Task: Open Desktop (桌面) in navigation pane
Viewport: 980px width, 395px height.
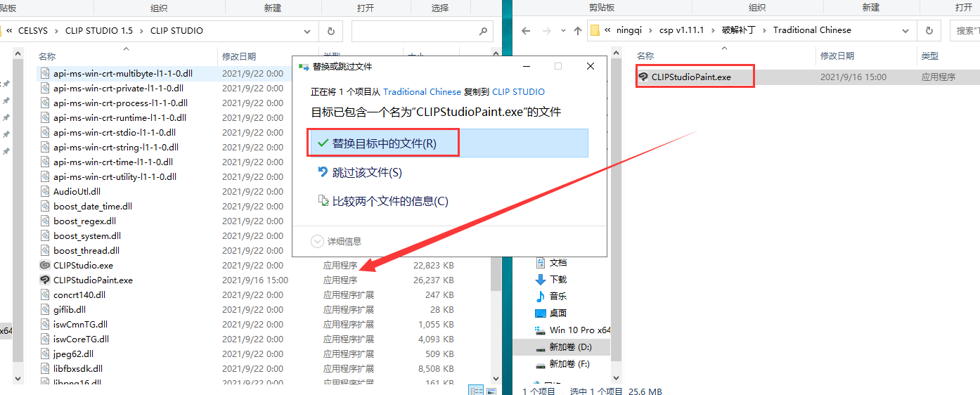Action: [559, 313]
